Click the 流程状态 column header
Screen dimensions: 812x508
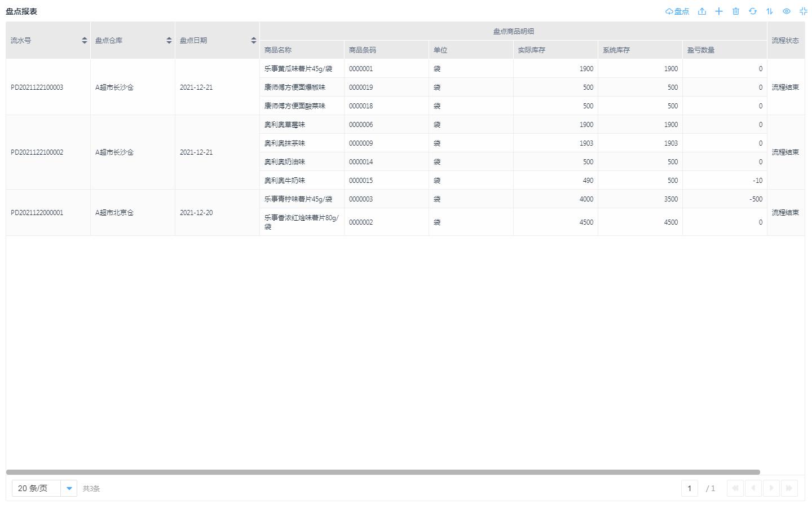(785, 40)
